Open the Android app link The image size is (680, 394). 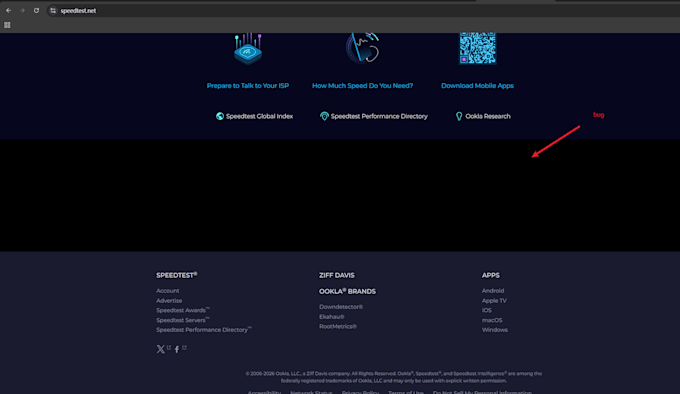(x=493, y=291)
